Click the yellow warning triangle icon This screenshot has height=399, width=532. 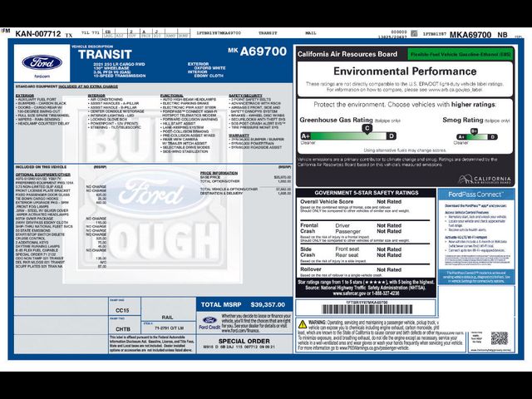[x=303, y=324]
